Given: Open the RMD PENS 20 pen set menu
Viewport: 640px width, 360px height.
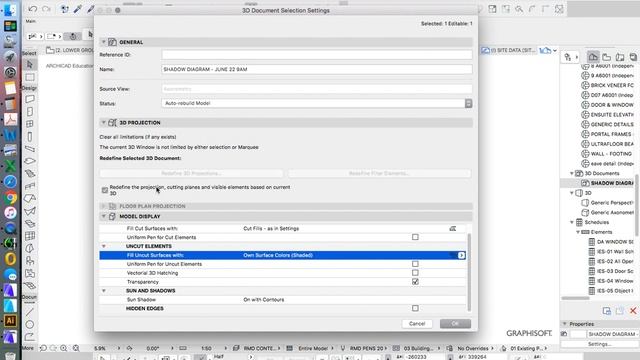Looking at the screenshot, I should (x=369, y=348).
